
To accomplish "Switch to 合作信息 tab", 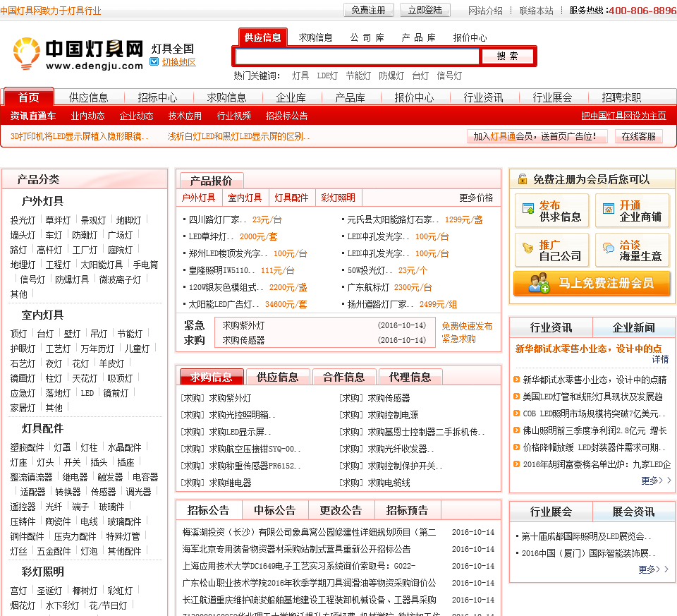I will point(344,377).
